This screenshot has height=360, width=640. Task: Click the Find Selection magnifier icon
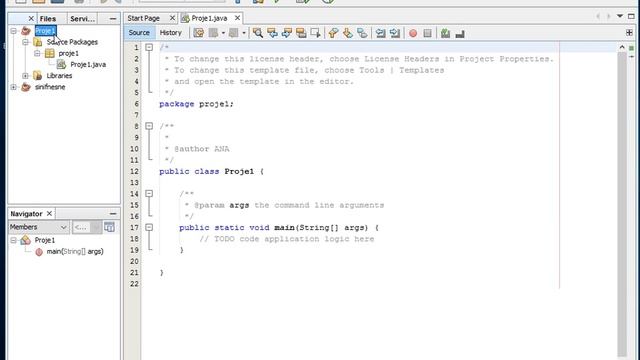point(258,33)
